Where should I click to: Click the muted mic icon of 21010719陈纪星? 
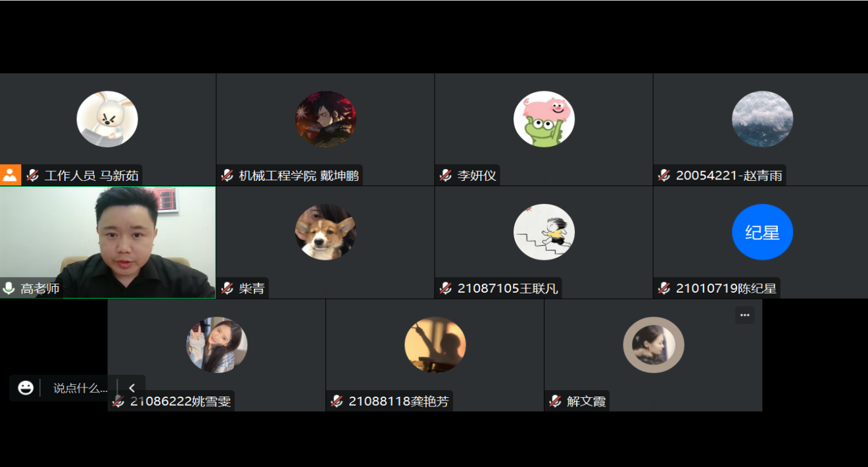664,288
